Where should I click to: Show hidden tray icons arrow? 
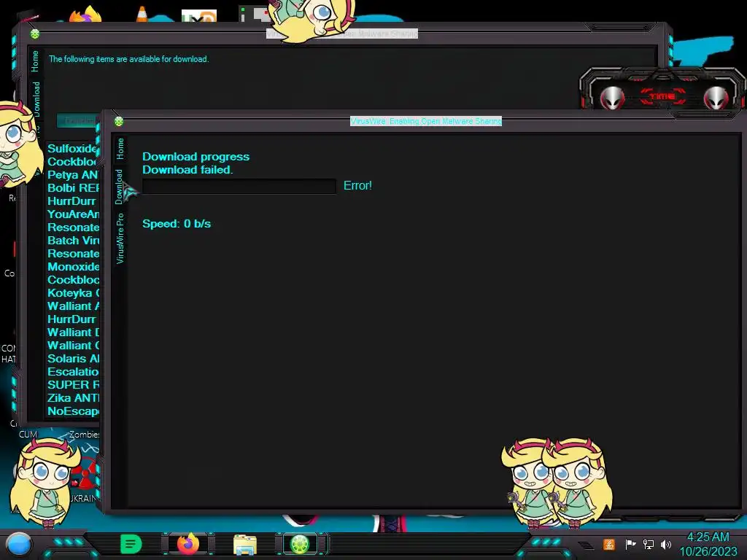(587, 545)
